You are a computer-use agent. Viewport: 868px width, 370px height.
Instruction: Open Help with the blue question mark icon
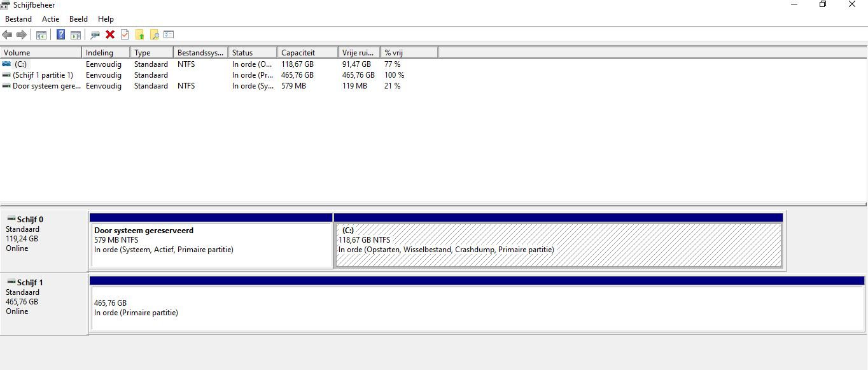(x=61, y=34)
